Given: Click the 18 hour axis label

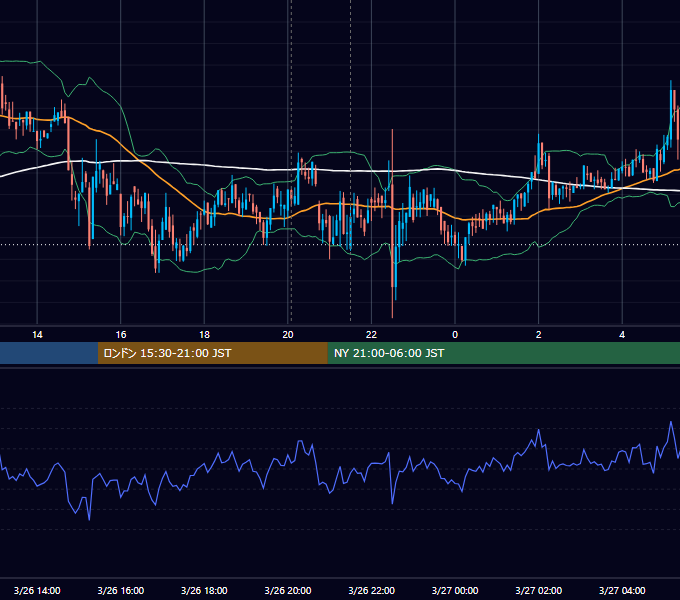Looking at the screenshot, I should [x=204, y=335].
